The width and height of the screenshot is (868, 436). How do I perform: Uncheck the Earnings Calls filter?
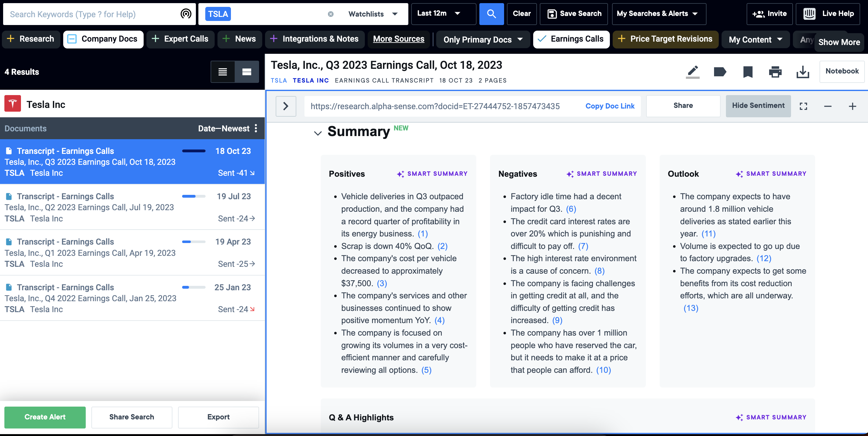(571, 39)
